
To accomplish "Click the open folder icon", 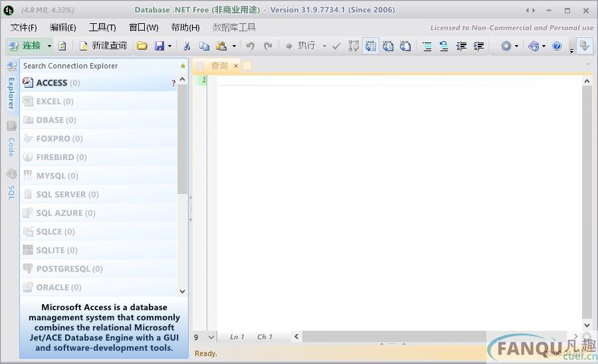I will pyautogui.click(x=142, y=46).
